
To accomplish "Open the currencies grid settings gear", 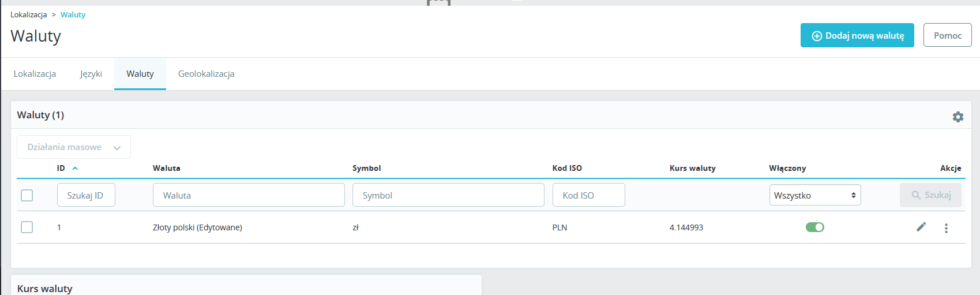I will coord(958,117).
